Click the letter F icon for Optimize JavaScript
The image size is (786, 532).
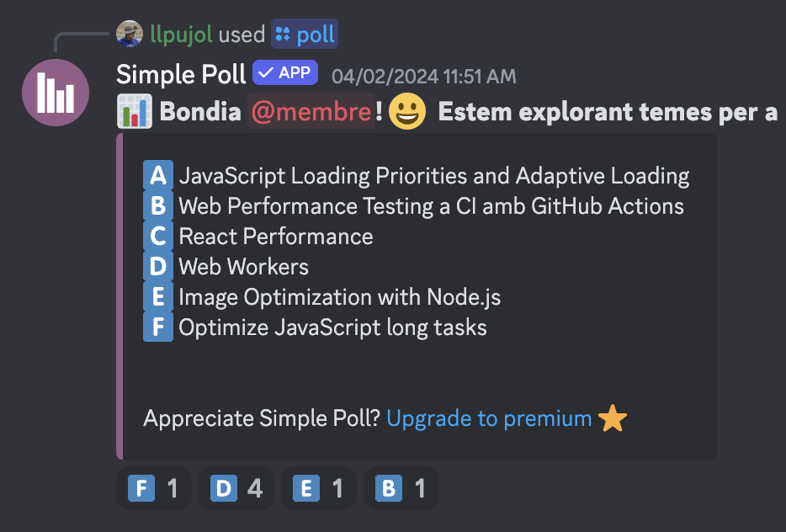[158, 327]
